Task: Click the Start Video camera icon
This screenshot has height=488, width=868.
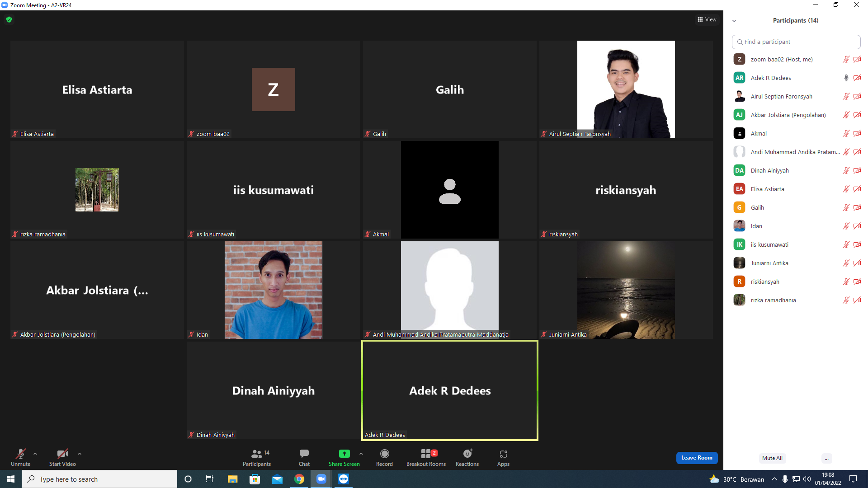Action: pos(62,454)
